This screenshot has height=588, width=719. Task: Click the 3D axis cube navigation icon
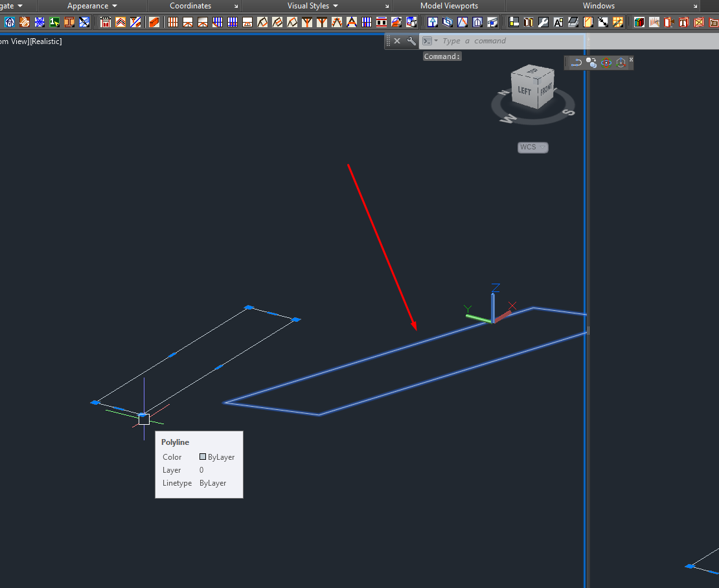(x=621, y=63)
